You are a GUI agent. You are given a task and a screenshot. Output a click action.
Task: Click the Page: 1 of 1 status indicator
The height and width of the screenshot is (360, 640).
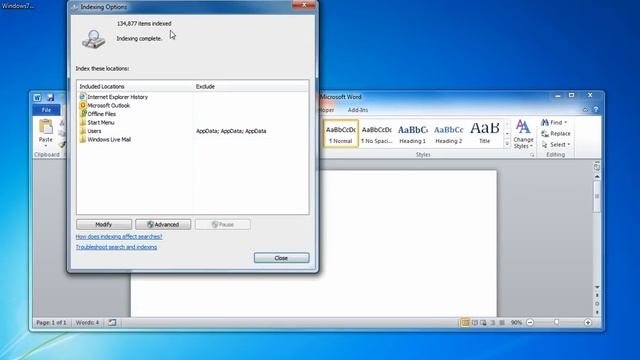coord(51,322)
